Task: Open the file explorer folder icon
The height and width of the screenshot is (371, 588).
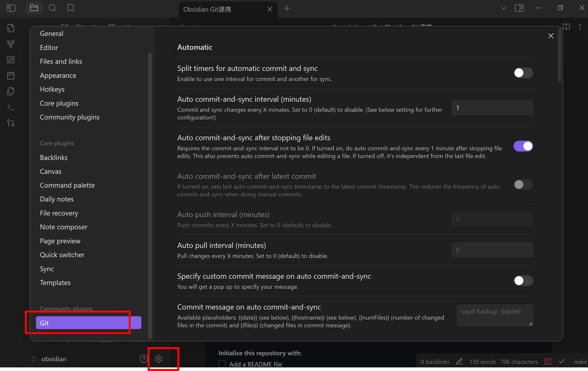Action: (34, 8)
